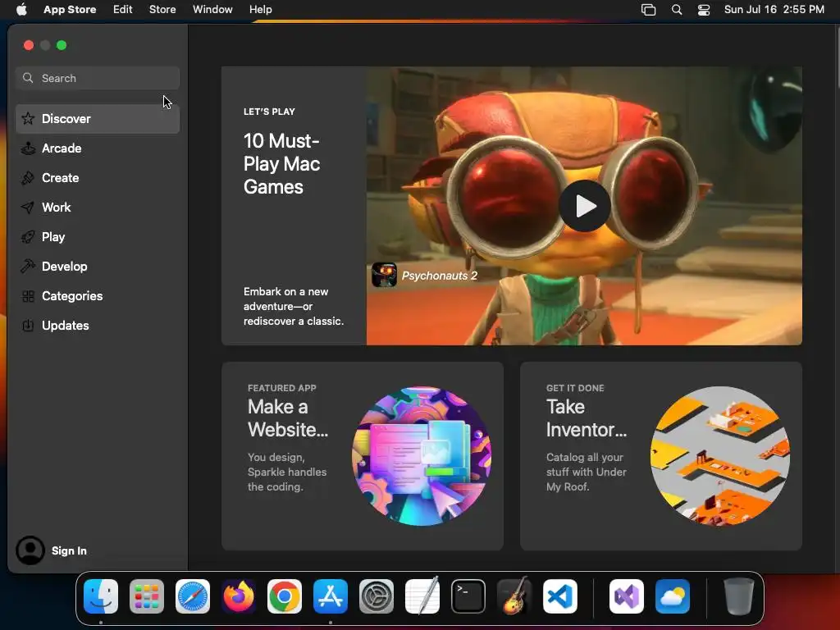The width and height of the screenshot is (840, 630).
Task: Click the LET'S PLAY heading label
Action: [269, 112]
